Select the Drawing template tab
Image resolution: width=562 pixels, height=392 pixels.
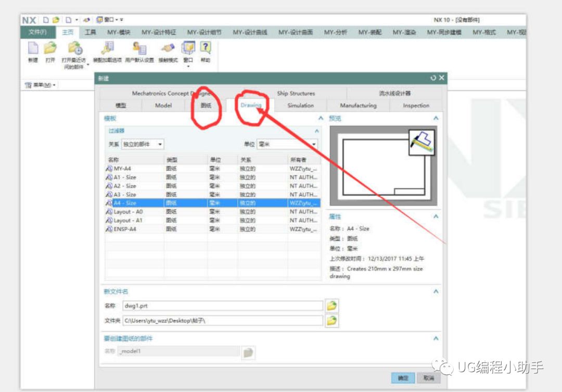250,106
